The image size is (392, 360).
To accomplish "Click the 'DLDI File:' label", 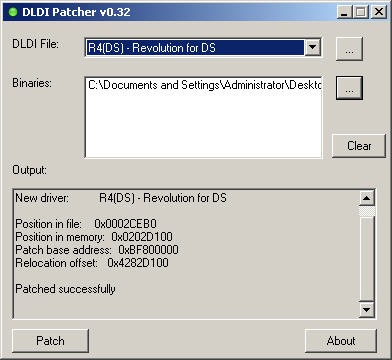I will coord(35,44).
